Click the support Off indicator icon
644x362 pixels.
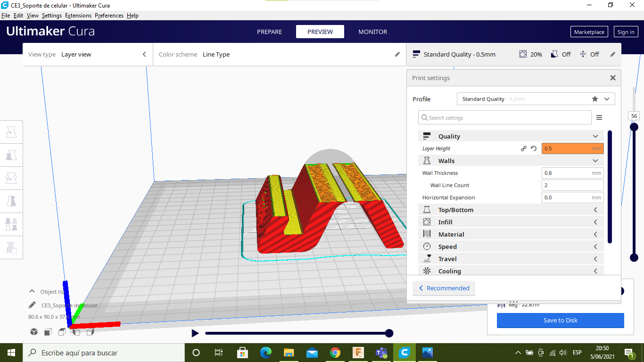554,54
